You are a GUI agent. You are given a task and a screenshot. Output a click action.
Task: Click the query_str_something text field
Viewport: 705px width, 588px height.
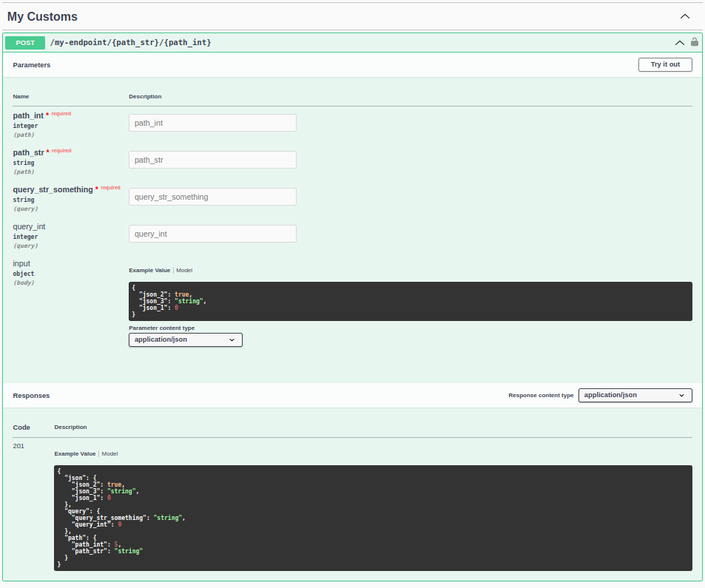[212, 196]
